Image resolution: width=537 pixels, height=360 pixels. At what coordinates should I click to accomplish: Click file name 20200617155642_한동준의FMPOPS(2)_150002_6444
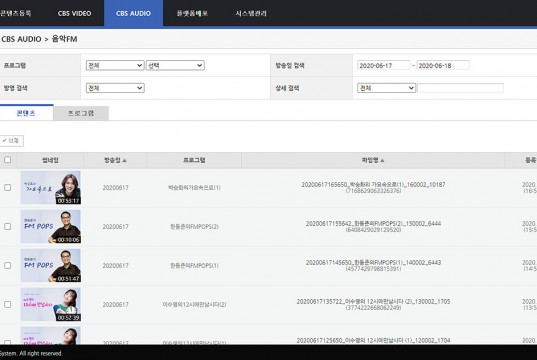pyautogui.click(x=373, y=224)
